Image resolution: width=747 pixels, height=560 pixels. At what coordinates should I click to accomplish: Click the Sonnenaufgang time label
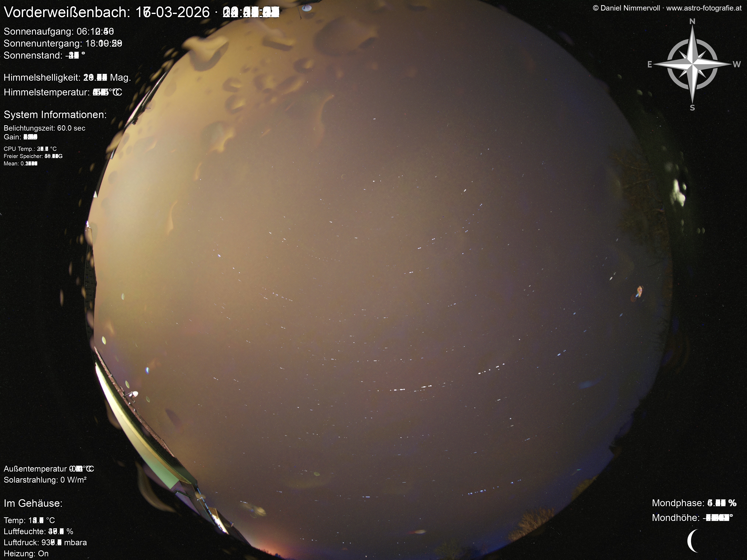coord(58,31)
